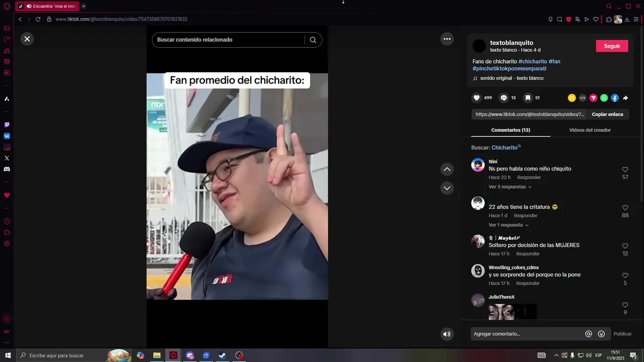The height and width of the screenshot is (362, 644).
Task: Add page to bookmarks heart icon
Action: [596, 19]
